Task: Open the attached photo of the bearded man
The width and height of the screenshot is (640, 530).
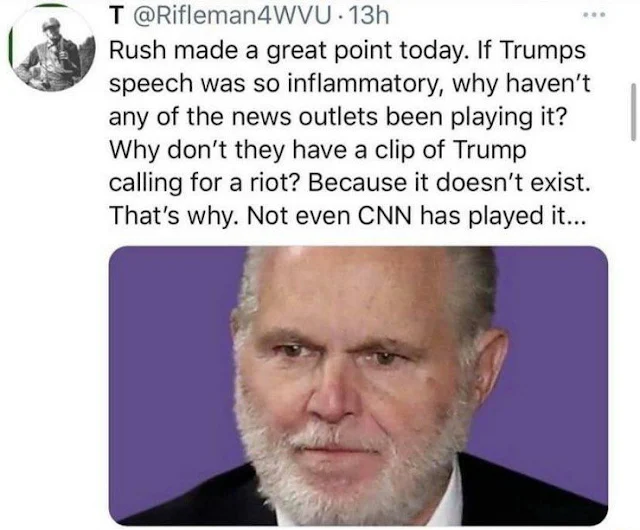Action: pyautogui.click(x=358, y=385)
